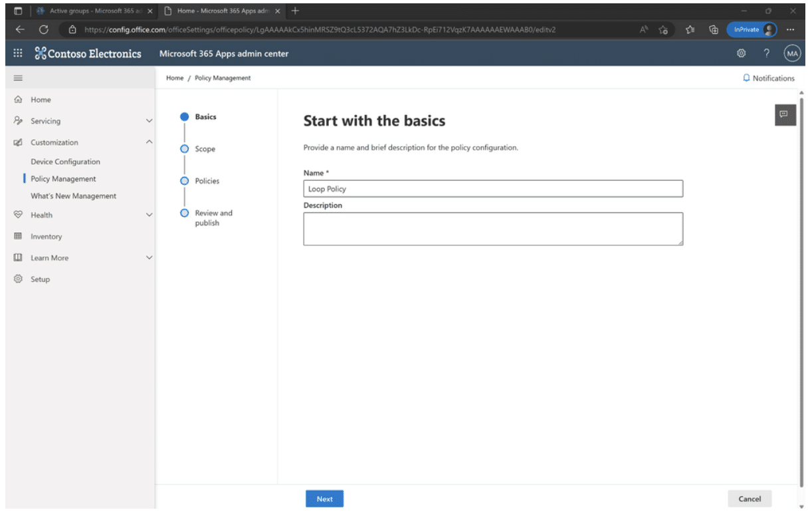812x532 pixels.
Task: Add this page to browser favorites
Action: tap(663, 29)
